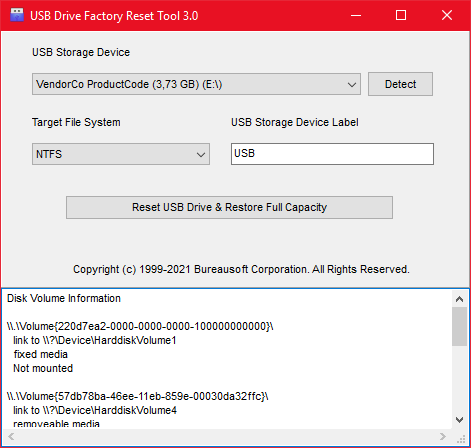Click the log scroll down arrow
This screenshot has height=448, width=471.
459,420
